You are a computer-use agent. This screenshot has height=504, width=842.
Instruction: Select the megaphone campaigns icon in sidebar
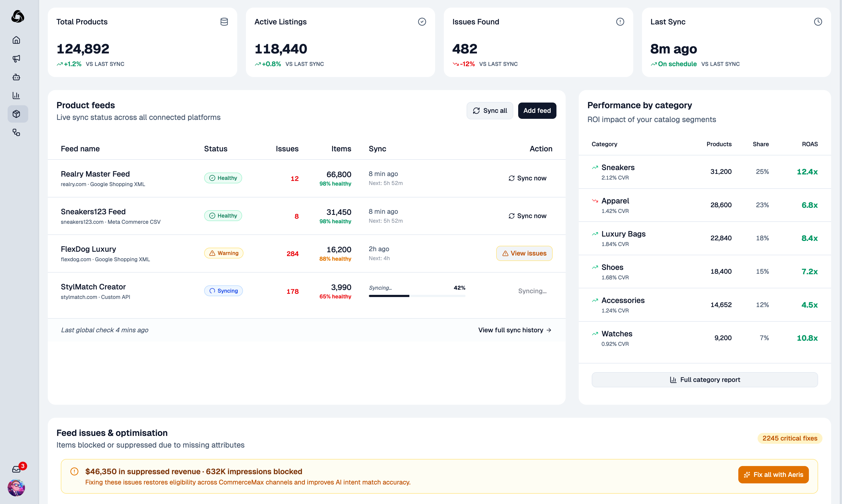click(x=17, y=58)
